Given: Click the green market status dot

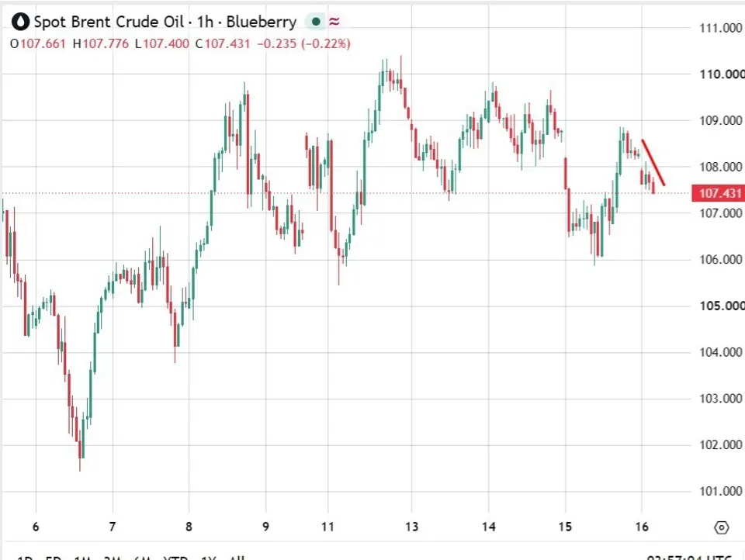Looking at the screenshot, I should [x=316, y=22].
